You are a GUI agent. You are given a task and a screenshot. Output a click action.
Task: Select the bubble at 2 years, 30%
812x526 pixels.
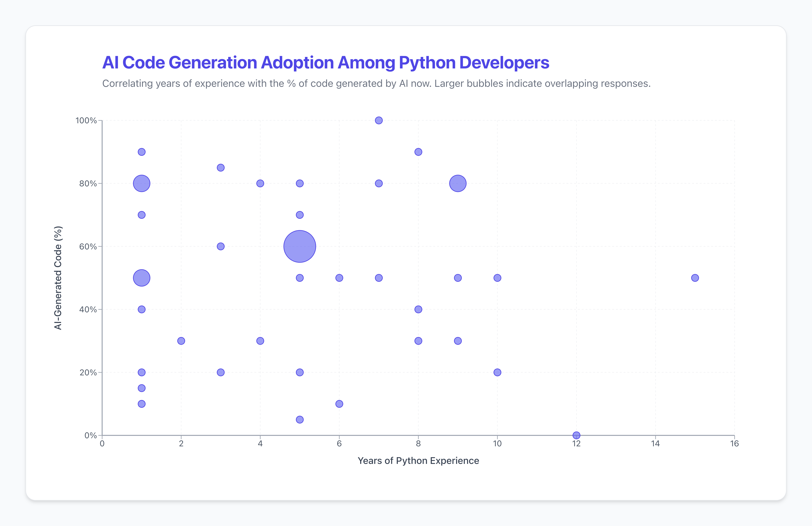coord(181,341)
